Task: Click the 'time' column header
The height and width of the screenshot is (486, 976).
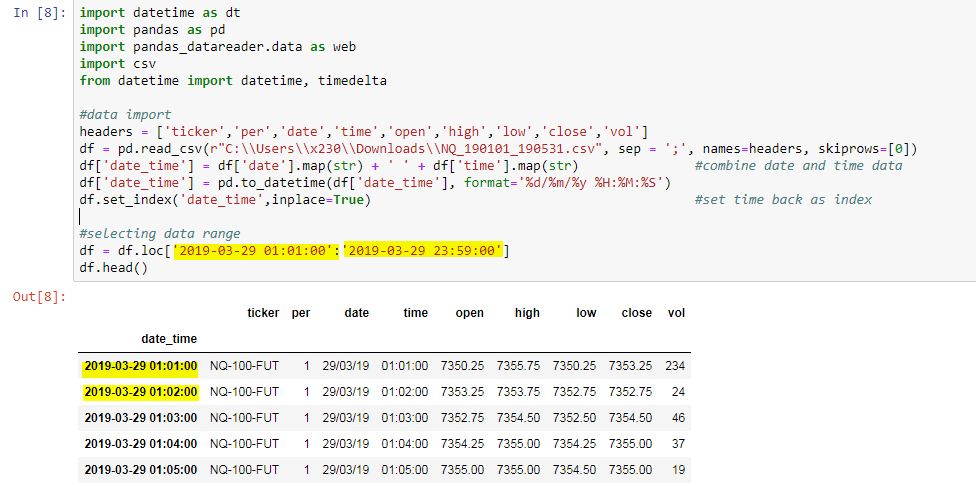Action: [x=415, y=313]
